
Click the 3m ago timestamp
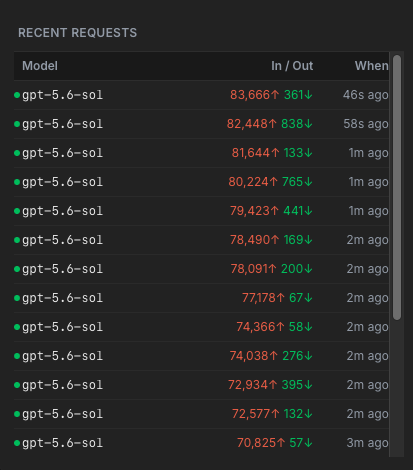(367, 443)
